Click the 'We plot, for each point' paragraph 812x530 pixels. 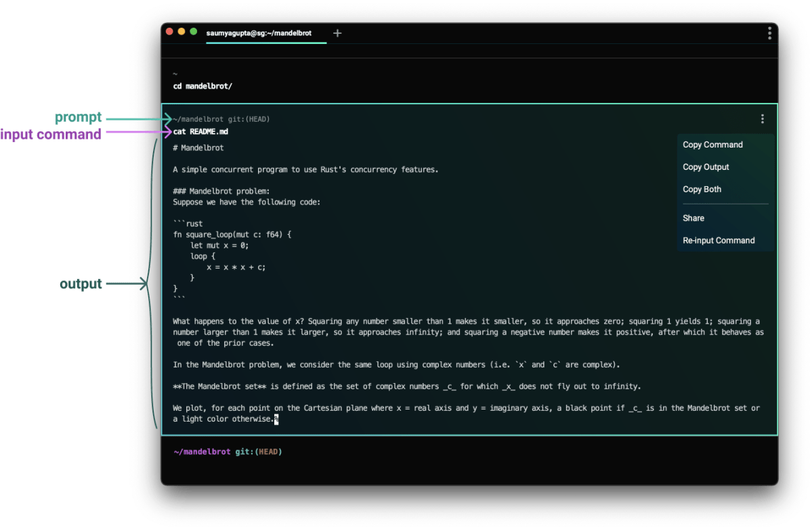466,414
